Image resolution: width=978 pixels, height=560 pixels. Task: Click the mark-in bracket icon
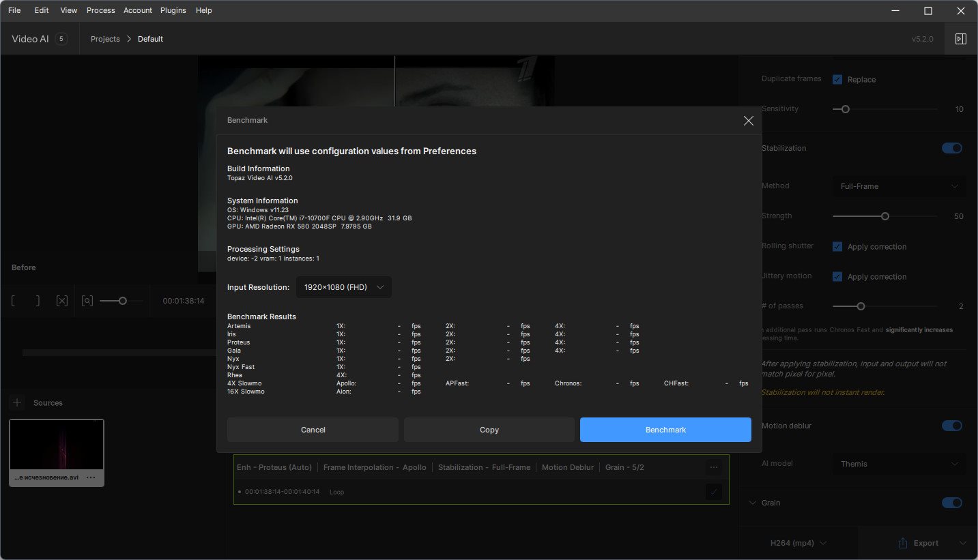coord(14,301)
